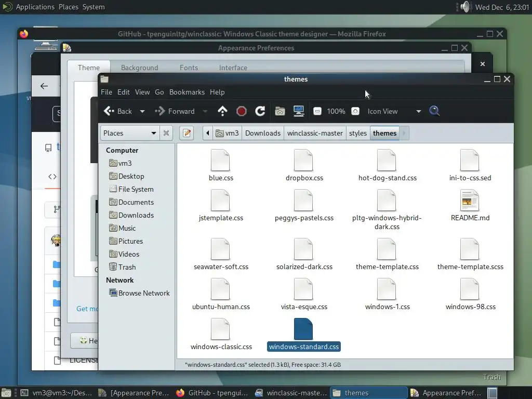Select the pltg-windows-hybrid-dark.css file icon
532x399 pixels.
[x=387, y=200]
